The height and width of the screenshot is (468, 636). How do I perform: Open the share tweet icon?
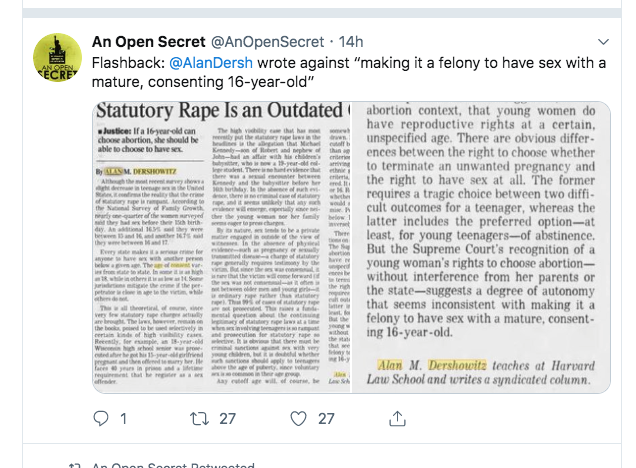[x=398, y=419]
